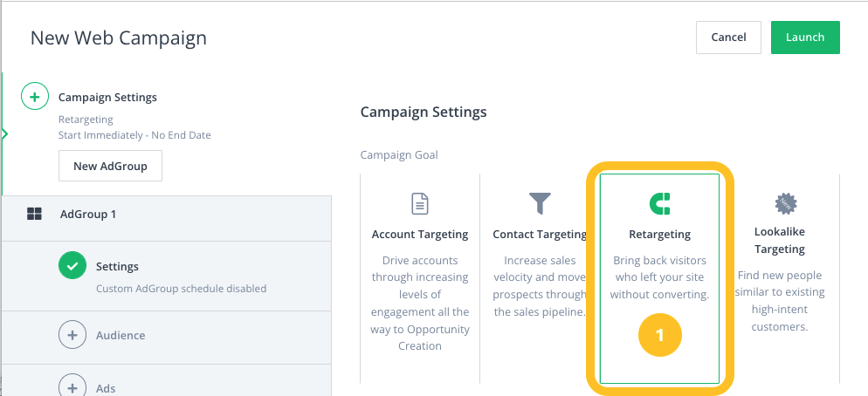Click the plus circle next to Ads

[72, 388]
